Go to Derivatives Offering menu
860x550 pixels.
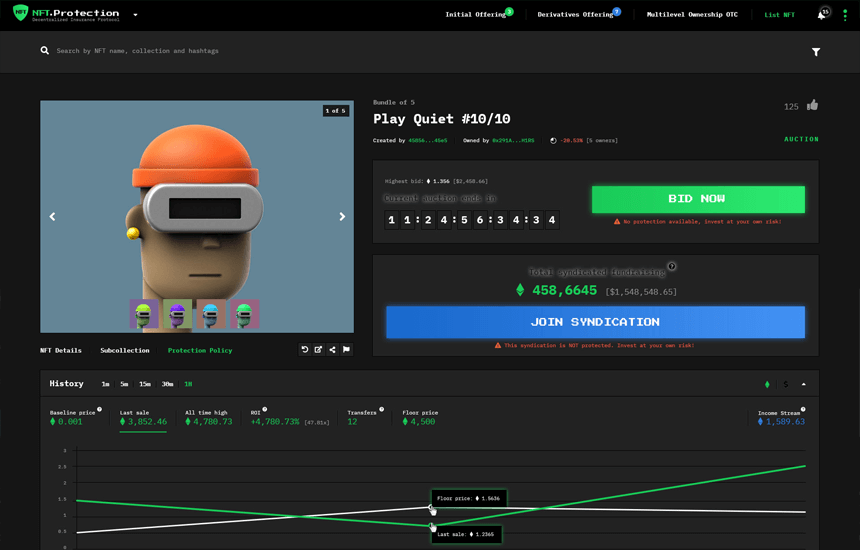click(575, 15)
